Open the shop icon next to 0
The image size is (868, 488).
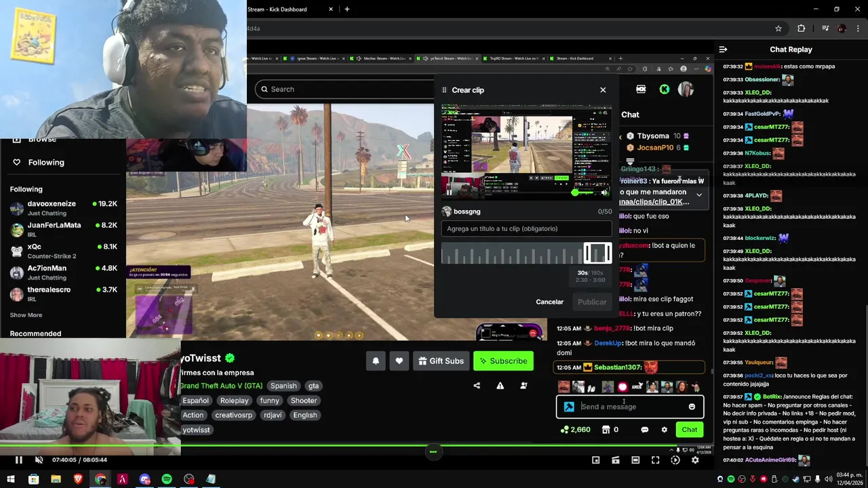606,430
